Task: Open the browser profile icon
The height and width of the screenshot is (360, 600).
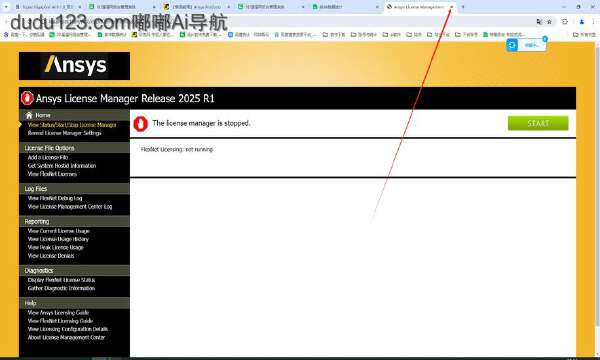Action: pyautogui.click(x=582, y=22)
